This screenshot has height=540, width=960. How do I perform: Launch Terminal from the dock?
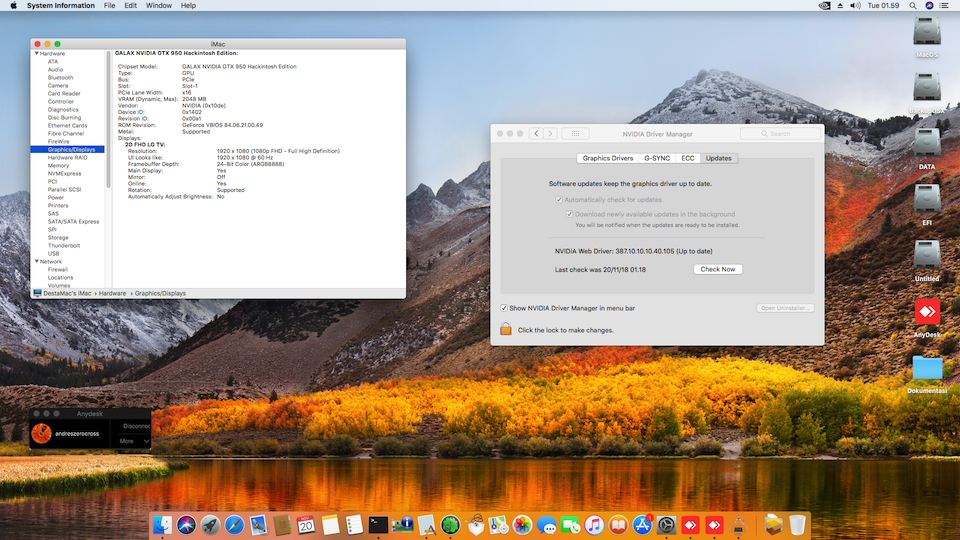coord(378,524)
